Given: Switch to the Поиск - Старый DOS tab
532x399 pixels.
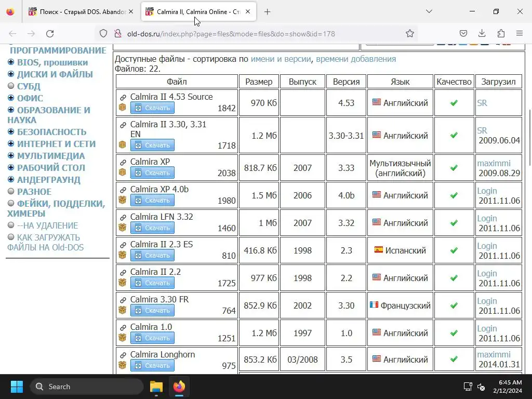Looking at the screenshot, I should pyautogui.click(x=81, y=12).
